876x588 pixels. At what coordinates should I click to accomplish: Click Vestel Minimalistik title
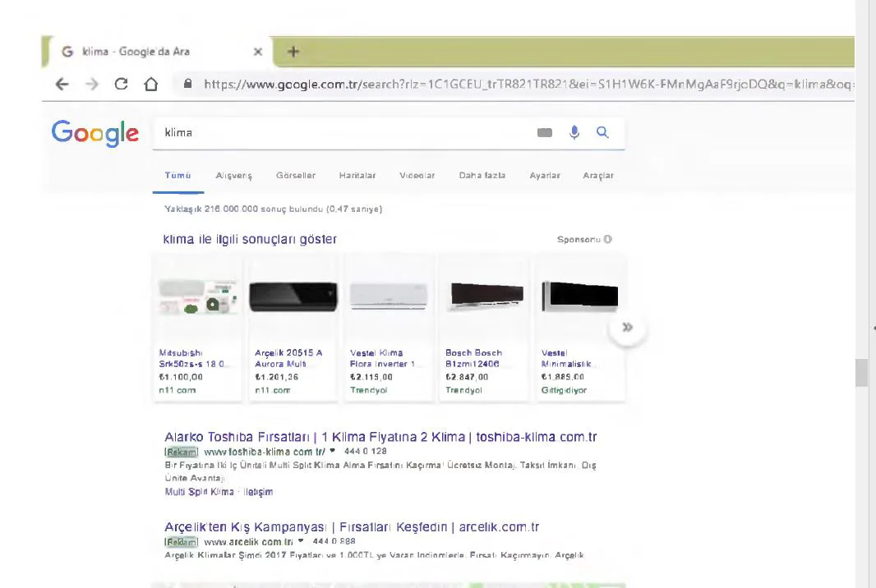[x=568, y=359]
